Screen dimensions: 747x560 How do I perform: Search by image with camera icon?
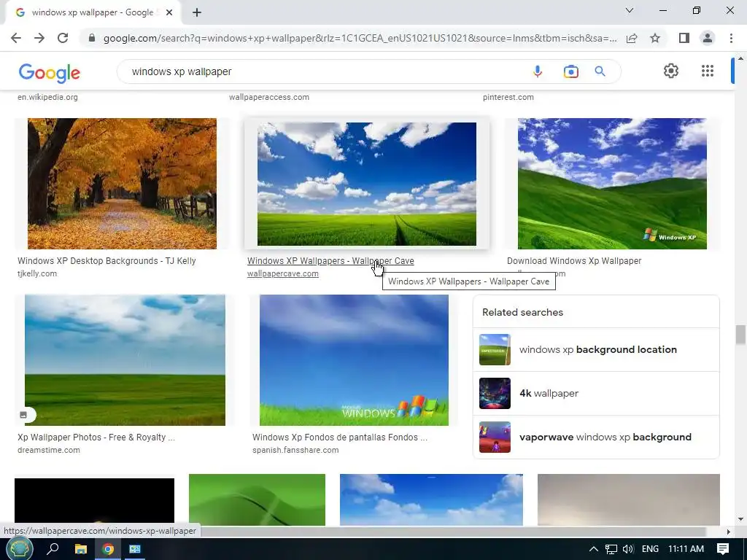tap(570, 71)
